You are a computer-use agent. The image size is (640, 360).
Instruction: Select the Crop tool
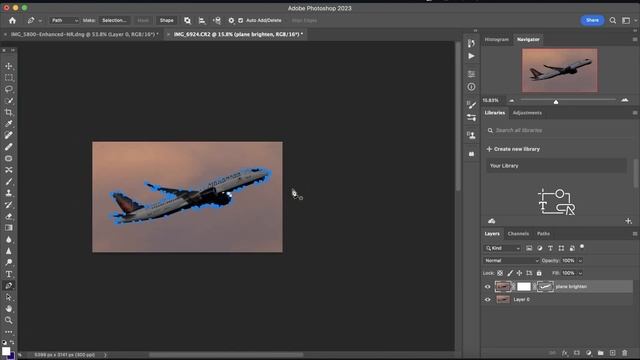point(9,112)
